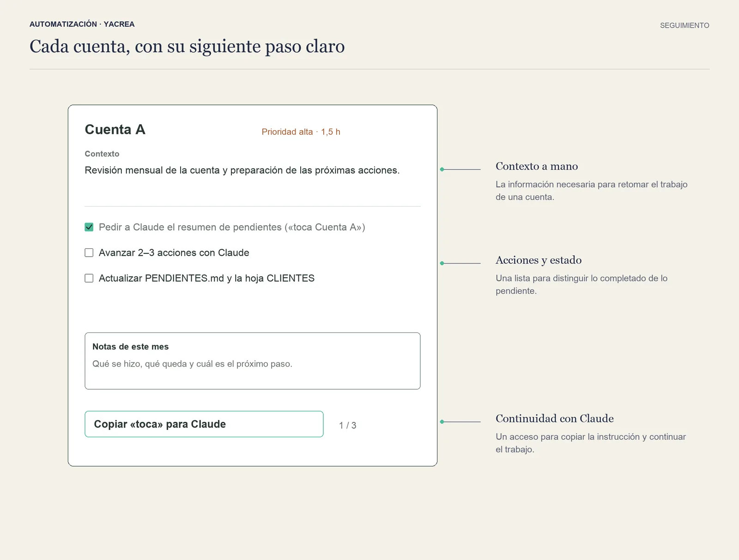Viewport: 739px width, 560px height.
Task: Click the page title 'Cada cuenta, con su siguiente paso claro'
Action: [187, 46]
